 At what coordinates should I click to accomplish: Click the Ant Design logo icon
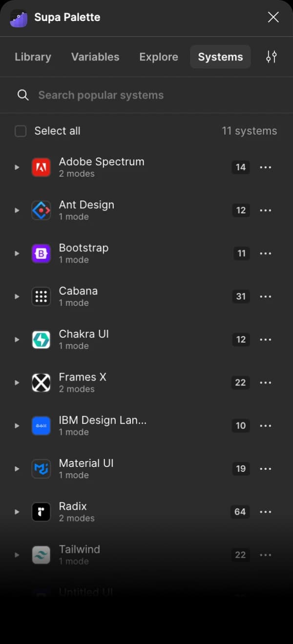click(x=41, y=210)
